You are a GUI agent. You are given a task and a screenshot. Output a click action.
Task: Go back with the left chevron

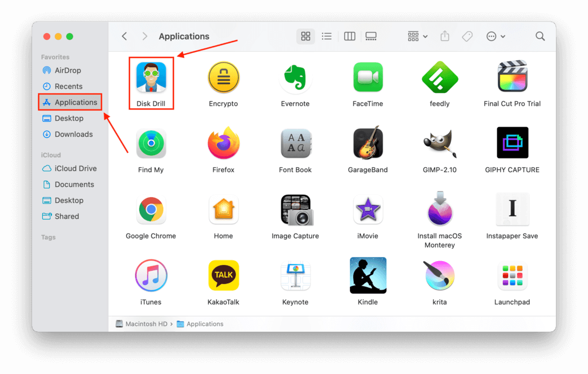point(124,36)
